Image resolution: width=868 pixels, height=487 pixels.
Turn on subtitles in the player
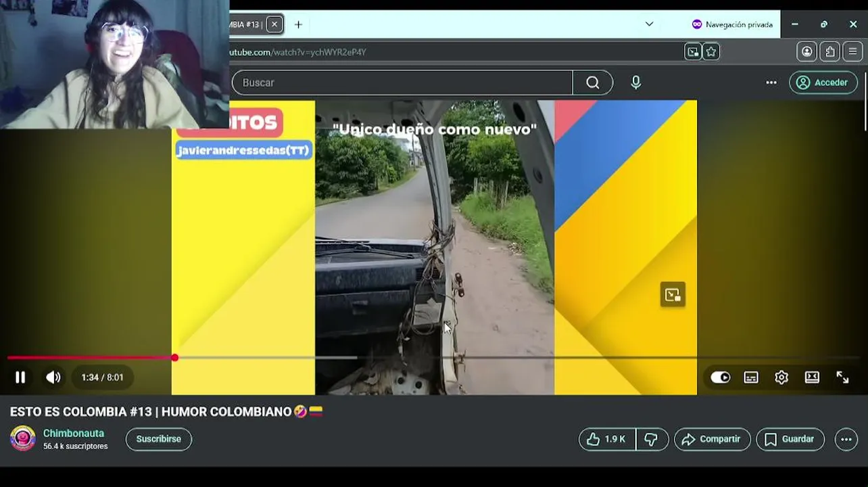(x=751, y=377)
